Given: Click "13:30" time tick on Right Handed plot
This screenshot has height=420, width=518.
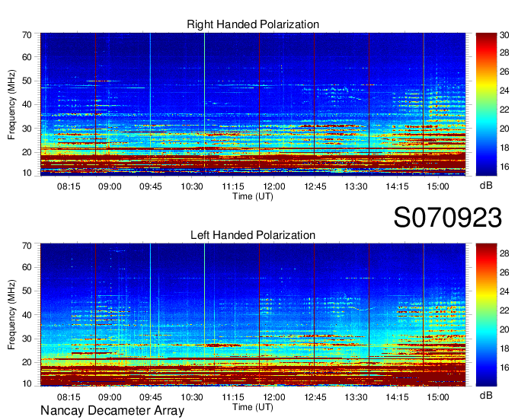Looking at the screenshot, I should coord(357,186).
